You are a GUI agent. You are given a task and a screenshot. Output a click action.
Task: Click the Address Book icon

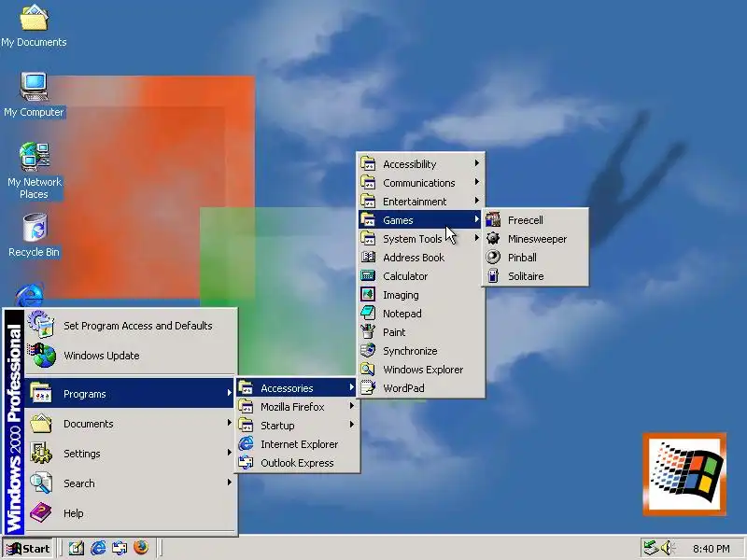368,258
